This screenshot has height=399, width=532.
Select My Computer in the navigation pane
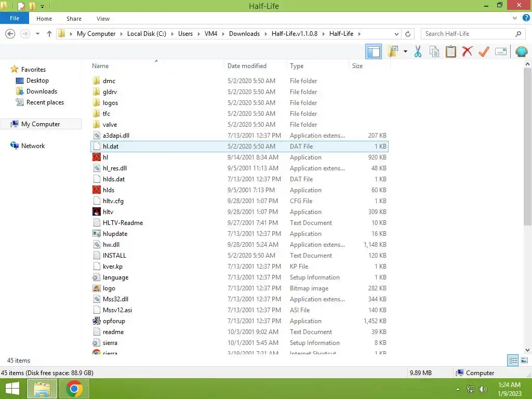point(41,124)
